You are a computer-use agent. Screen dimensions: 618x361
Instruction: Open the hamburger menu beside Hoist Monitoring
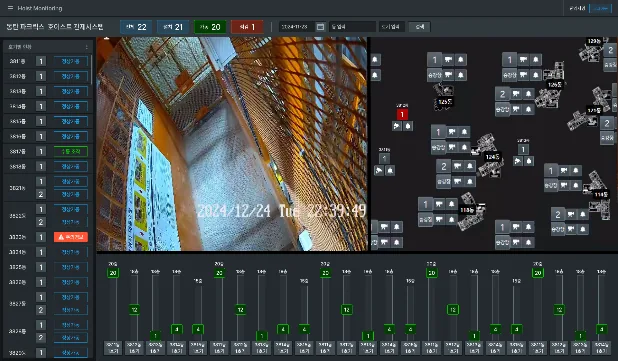tap(10, 8)
